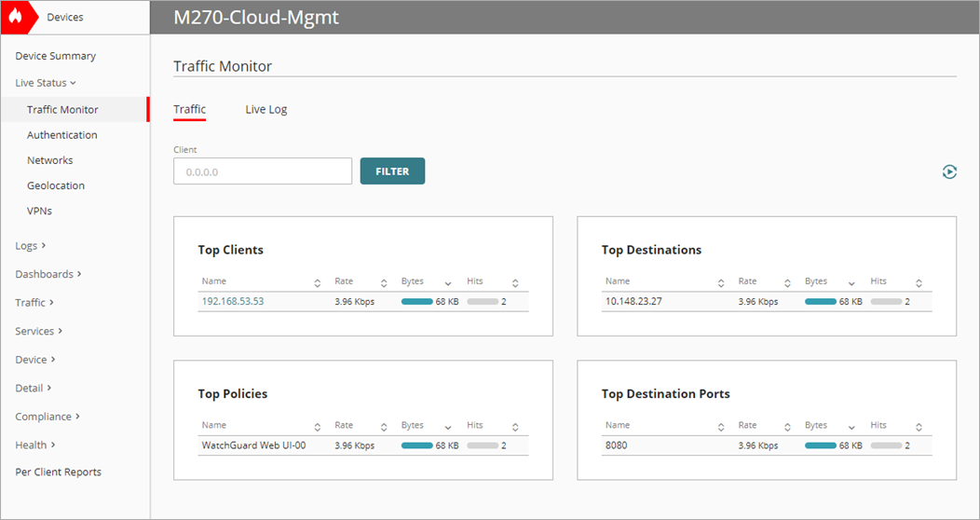Click the live play/refresh icon at right
The image size is (980, 520).
949,171
